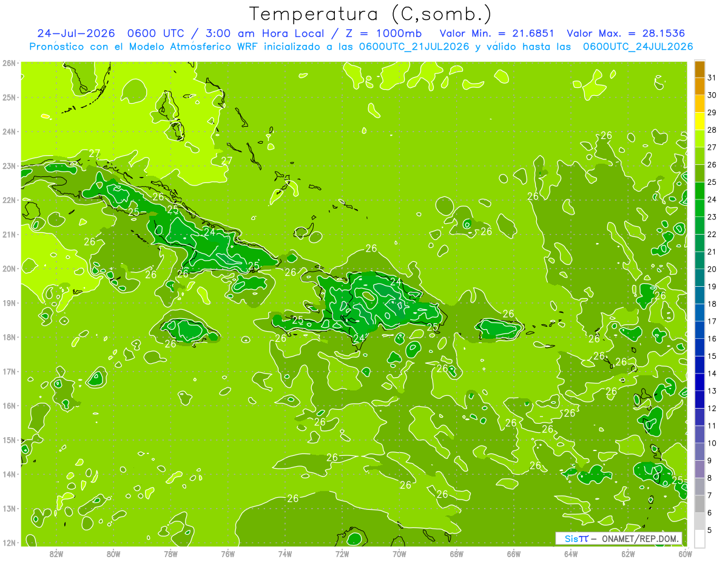
Task: Click the '21N' latitude axis label
Action: coord(8,234)
